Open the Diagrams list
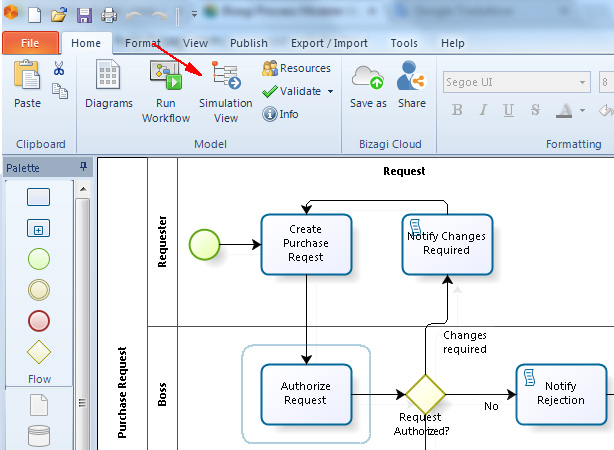614x450 pixels. click(108, 84)
